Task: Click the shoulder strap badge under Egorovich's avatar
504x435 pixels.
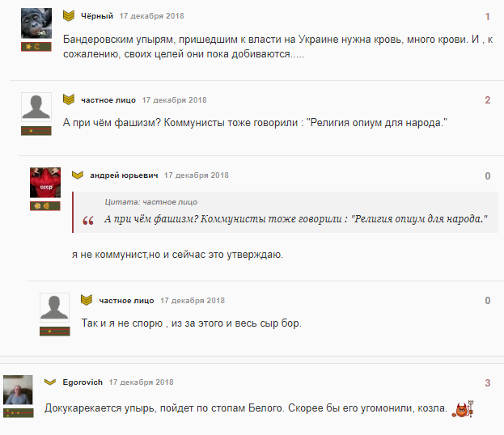Action: (19, 413)
